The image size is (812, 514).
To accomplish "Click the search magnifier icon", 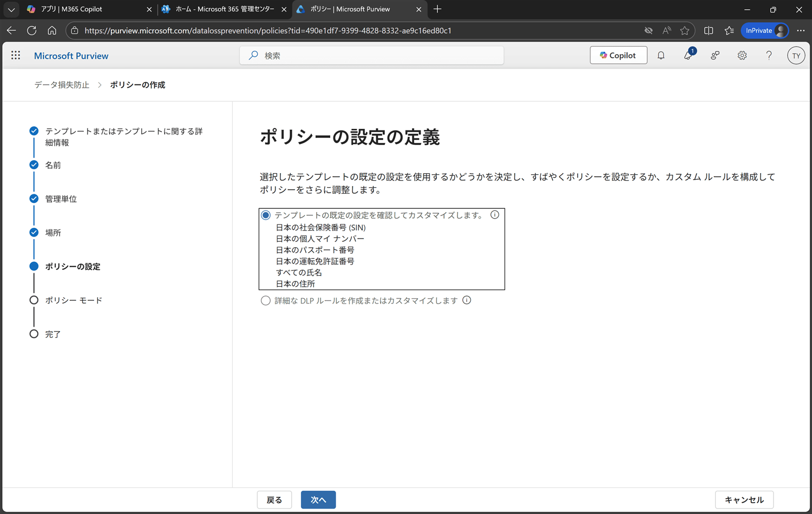I will pyautogui.click(x=253, y=55).
